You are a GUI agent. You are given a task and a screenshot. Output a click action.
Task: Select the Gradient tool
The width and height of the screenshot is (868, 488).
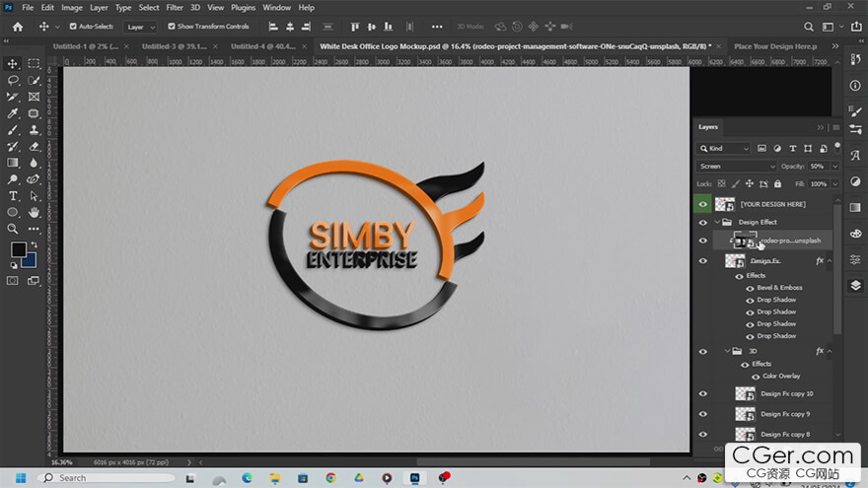coord(12,163)
